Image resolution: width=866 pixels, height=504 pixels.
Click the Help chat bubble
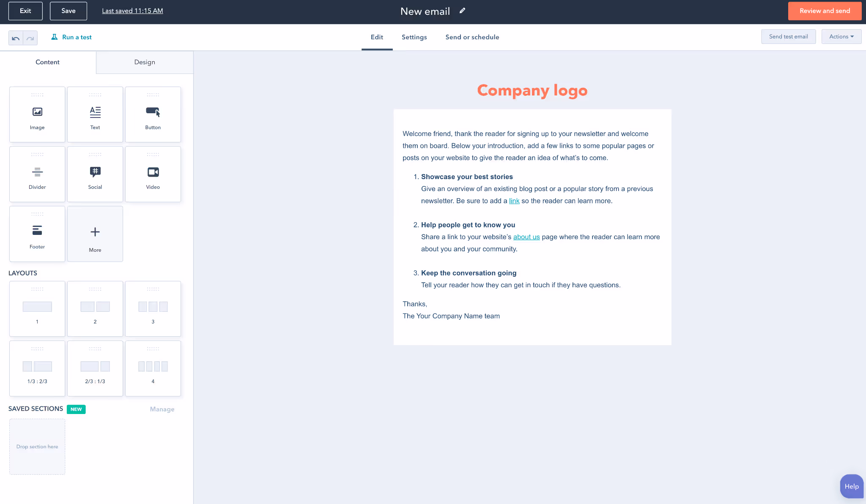[x=851, y=486]
